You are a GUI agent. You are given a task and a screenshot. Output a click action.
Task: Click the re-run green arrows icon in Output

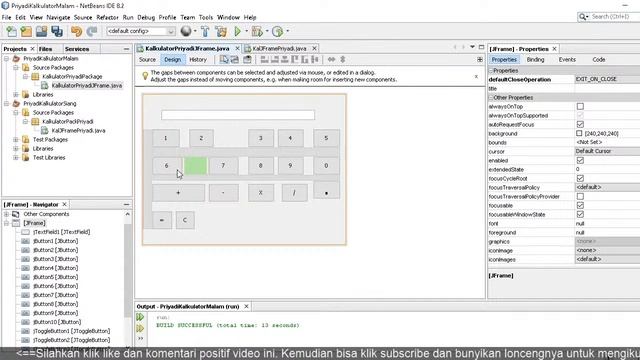coord(140,317)
